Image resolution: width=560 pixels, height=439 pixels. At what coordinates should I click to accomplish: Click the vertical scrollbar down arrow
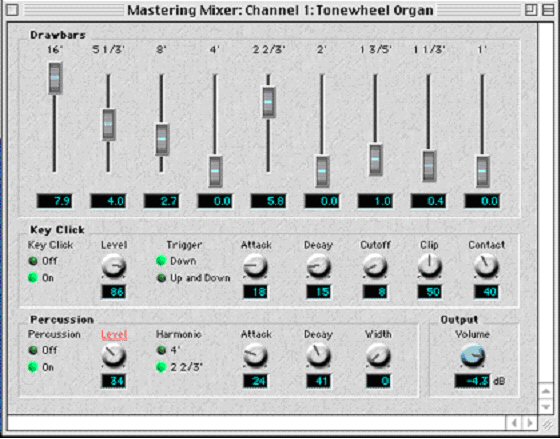pyautogui.click(x=546, y=406)
